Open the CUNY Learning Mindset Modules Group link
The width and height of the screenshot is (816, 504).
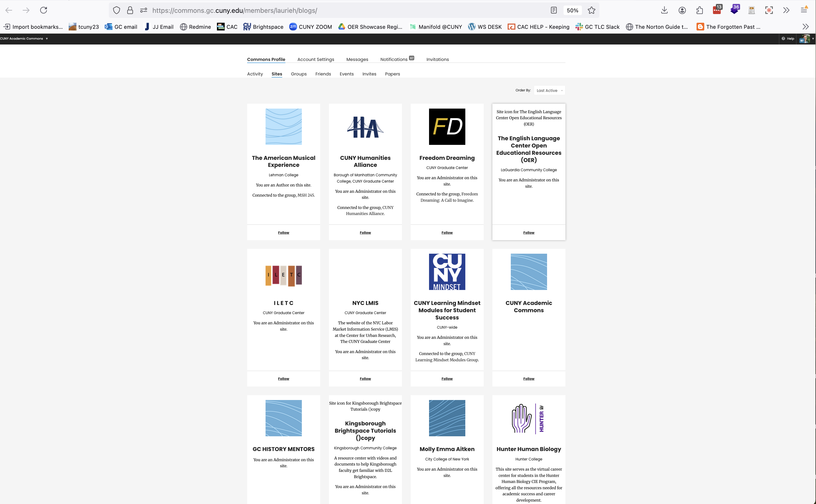coord(447,357)
